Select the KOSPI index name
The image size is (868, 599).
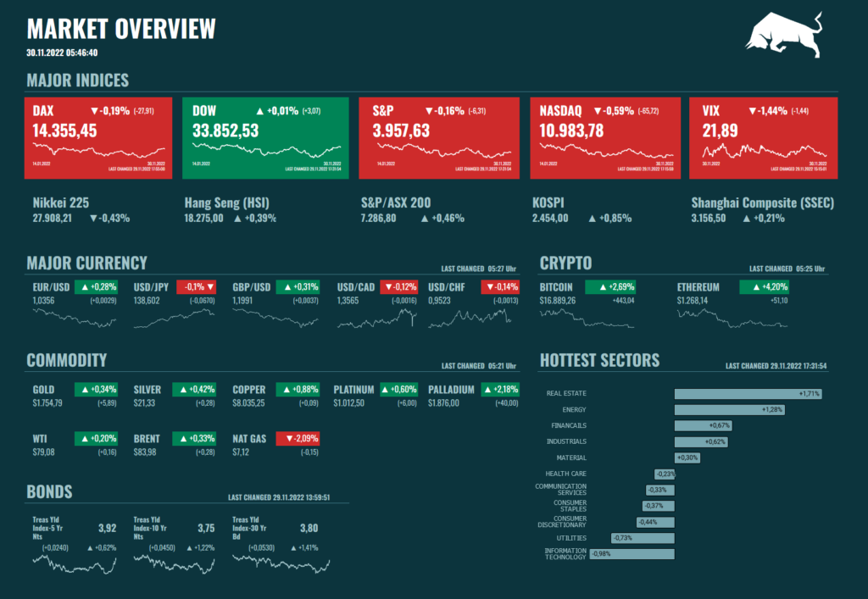pyautogui.click(x=548, y=203)
